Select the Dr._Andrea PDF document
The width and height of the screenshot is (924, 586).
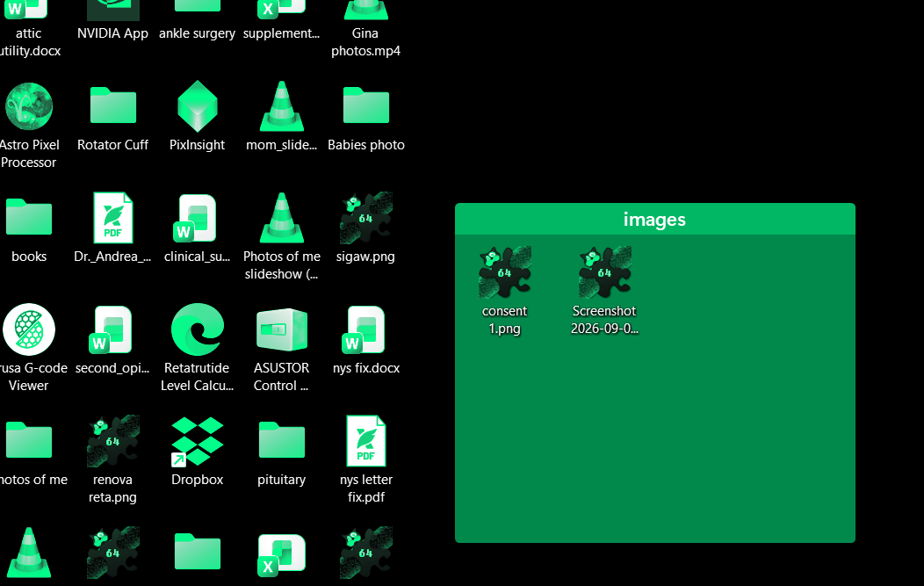point(112,228)
